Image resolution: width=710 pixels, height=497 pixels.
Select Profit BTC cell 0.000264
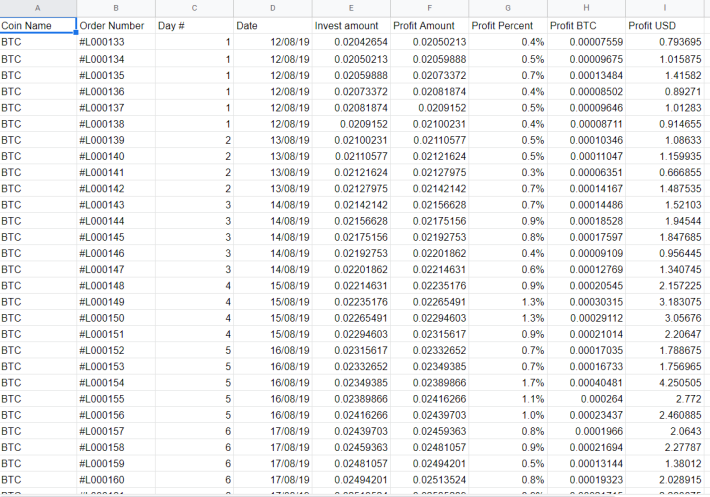(586, 399)
